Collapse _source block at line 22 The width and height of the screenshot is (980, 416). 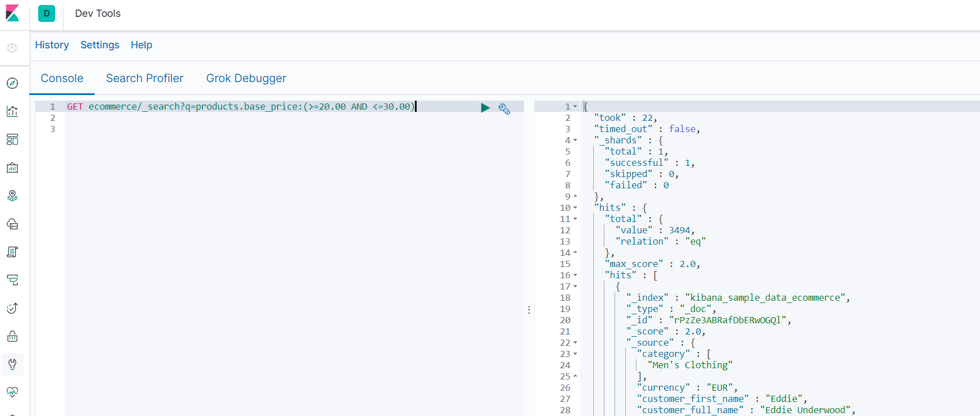(575, 342)
